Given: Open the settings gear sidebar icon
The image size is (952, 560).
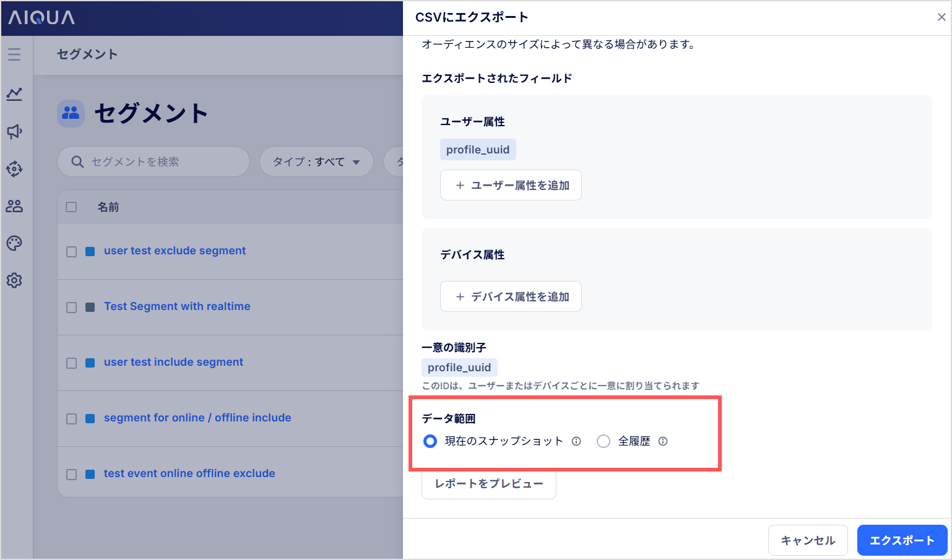Looking at the screenshot, I should (x=14, y=280).
